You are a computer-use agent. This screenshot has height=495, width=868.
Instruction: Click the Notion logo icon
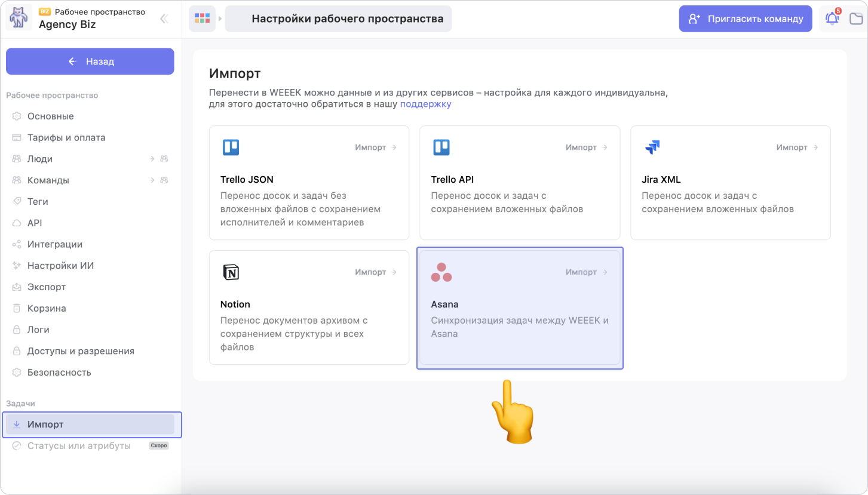click(231, 272)
